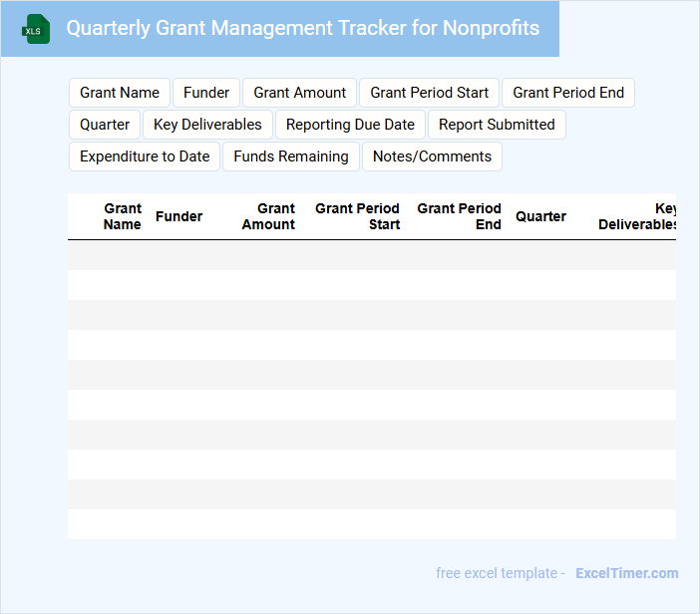The width and height of the screenshot is (700, 614).
Task: Choose the Grant Period End tag
Action: [568, 93]
